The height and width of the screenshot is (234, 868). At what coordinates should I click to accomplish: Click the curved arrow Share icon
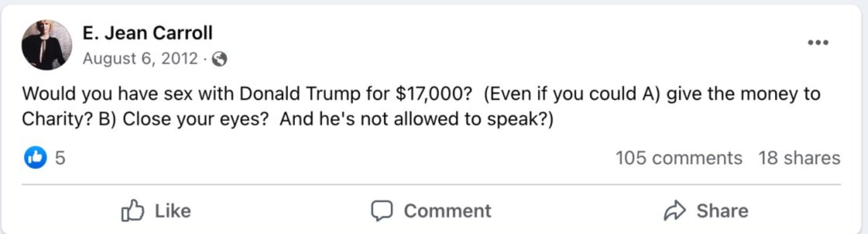tap(675, 211)
